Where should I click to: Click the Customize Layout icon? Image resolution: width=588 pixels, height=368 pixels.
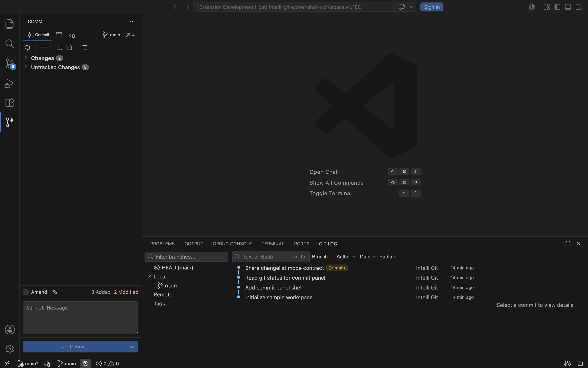coord(547,7)
